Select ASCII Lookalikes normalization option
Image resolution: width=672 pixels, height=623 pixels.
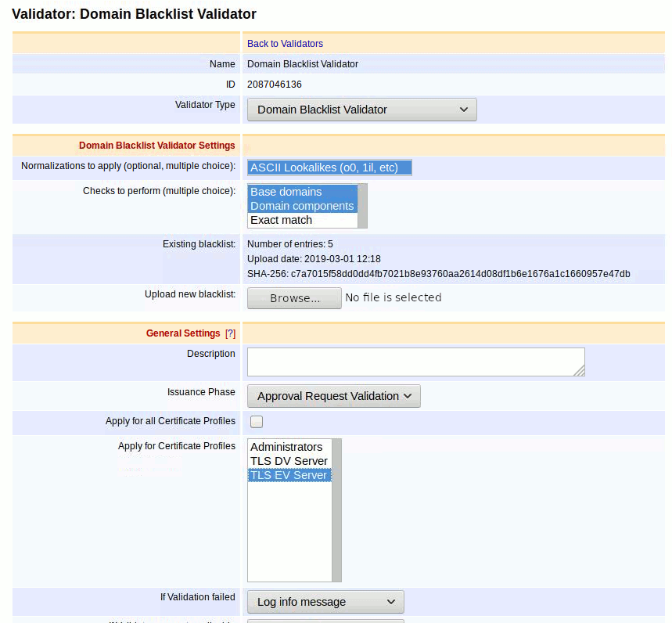pos(329,167)
